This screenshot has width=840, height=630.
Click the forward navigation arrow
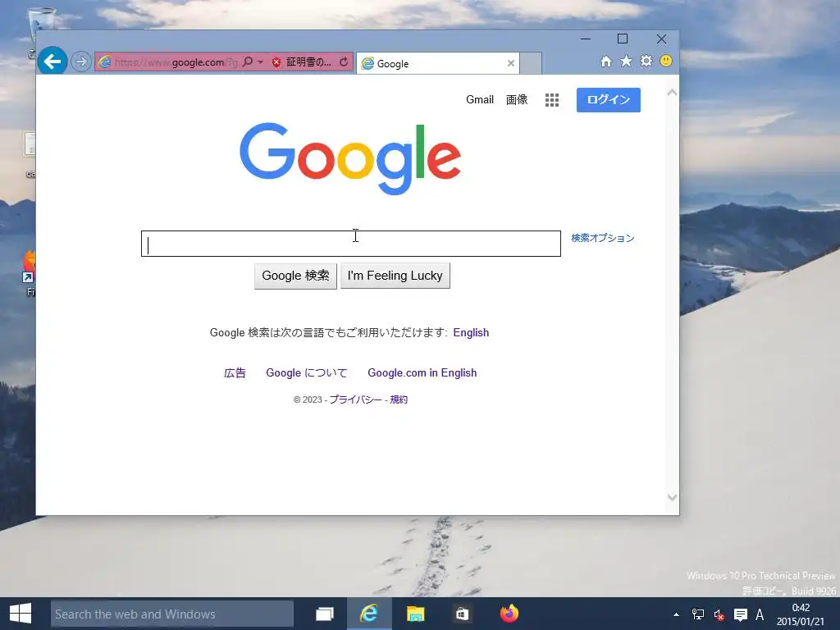[x=81, y=62]
